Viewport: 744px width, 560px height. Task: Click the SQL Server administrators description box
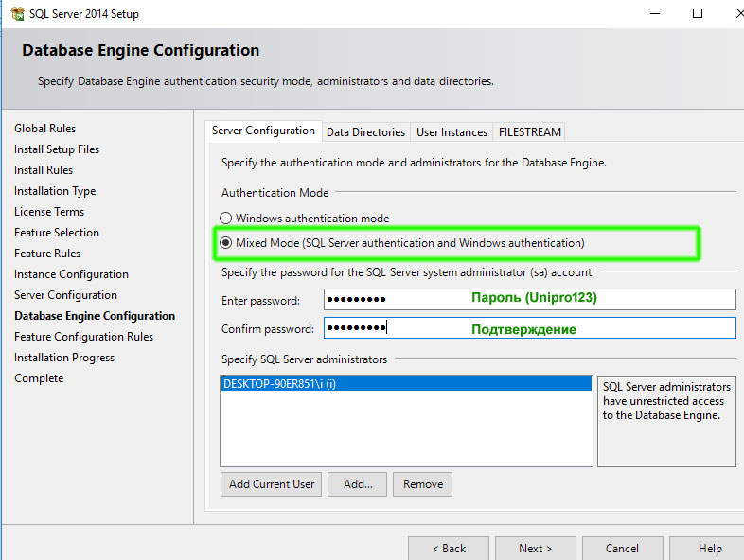pos(666,422)
